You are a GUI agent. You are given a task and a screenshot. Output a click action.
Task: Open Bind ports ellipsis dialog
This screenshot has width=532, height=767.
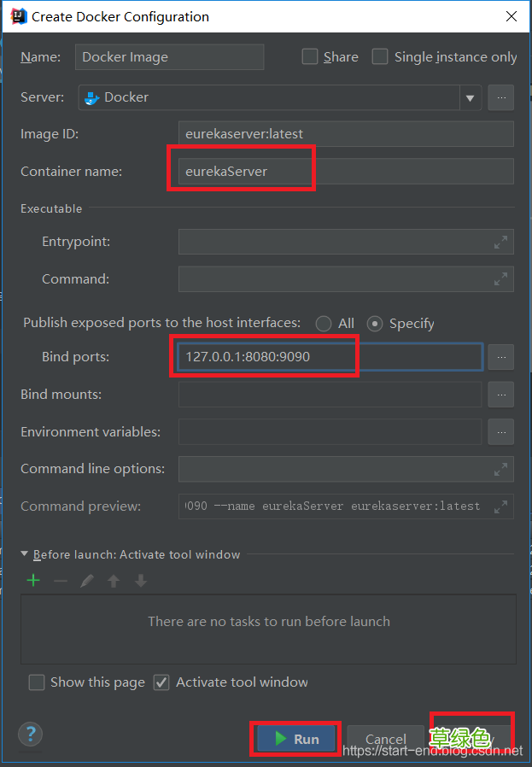(500, 357)
